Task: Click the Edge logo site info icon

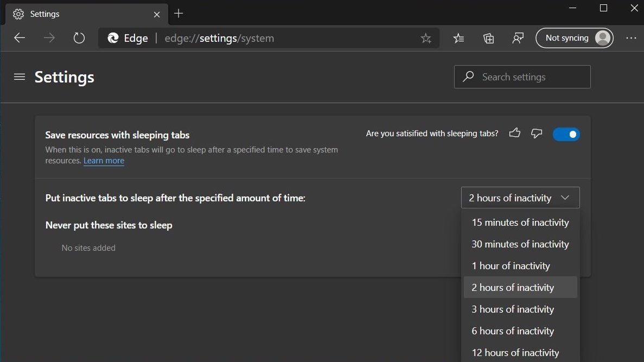Action: [113, 38]
